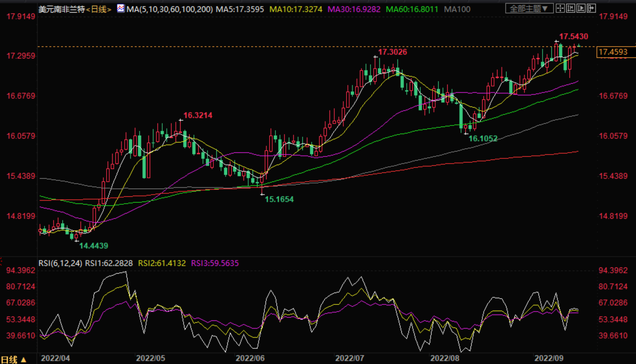Select the MA5 value label

(240, 9)
